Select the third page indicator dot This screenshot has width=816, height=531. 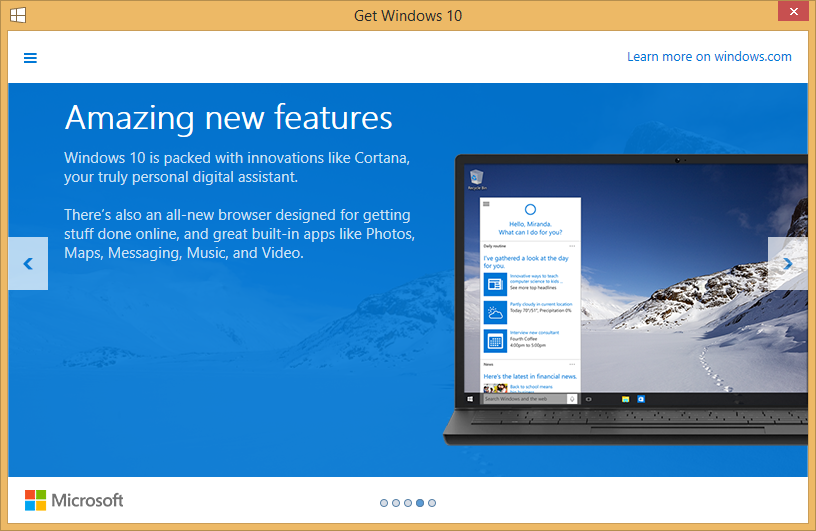(408, 503)
